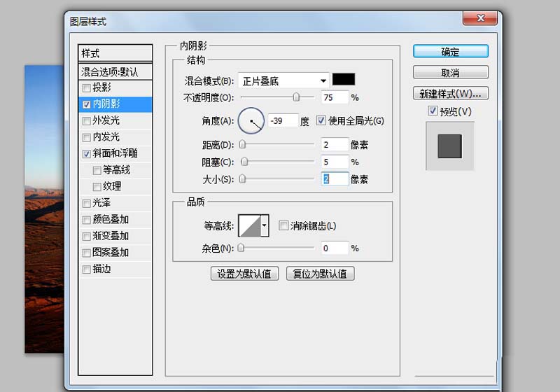Click the angle value field showing -39
This screenshot has height=392, width=560.
[283, 120]
